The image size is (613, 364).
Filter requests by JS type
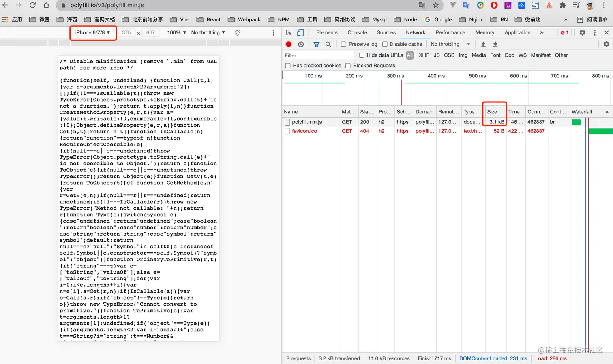[437, 55]
